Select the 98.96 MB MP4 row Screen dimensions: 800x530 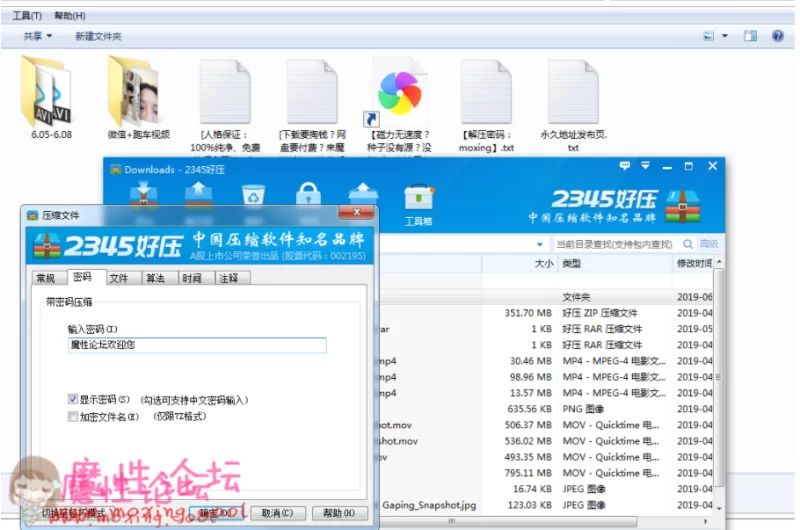546,377
